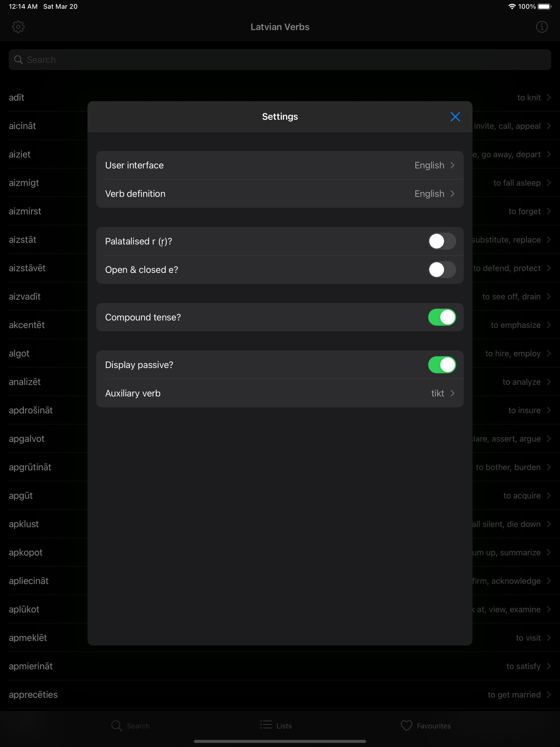Turn on Open & closed e setting
The height and width of the screenshot is (747, 560).
442,270
